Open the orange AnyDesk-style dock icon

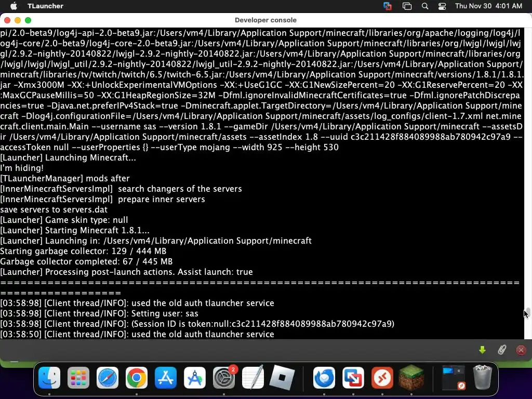tap(382, 378)
